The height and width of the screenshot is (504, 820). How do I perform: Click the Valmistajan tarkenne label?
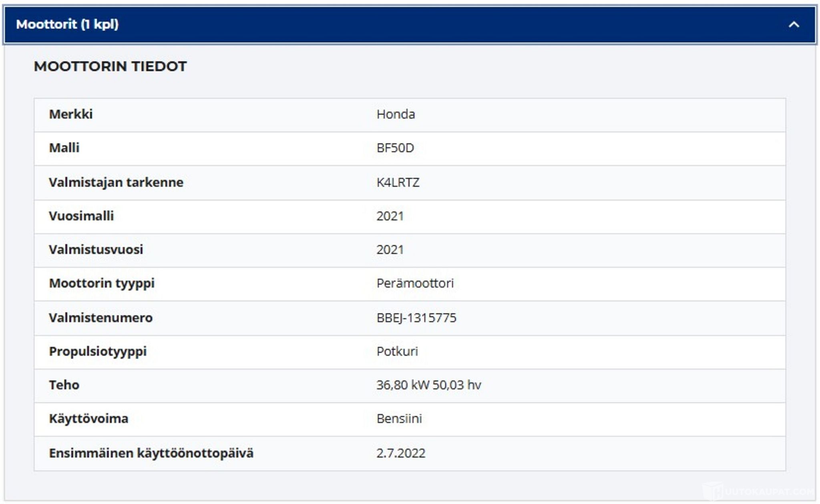pos(116,182)
